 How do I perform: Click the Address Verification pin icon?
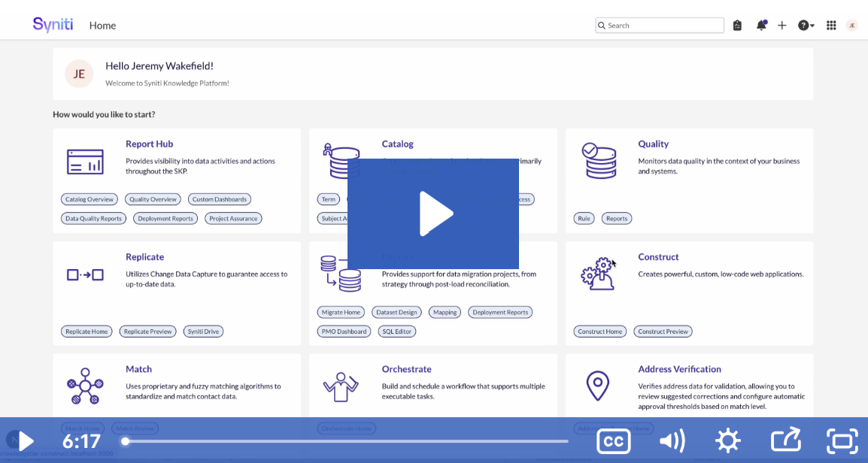click(x=598, y=386)
